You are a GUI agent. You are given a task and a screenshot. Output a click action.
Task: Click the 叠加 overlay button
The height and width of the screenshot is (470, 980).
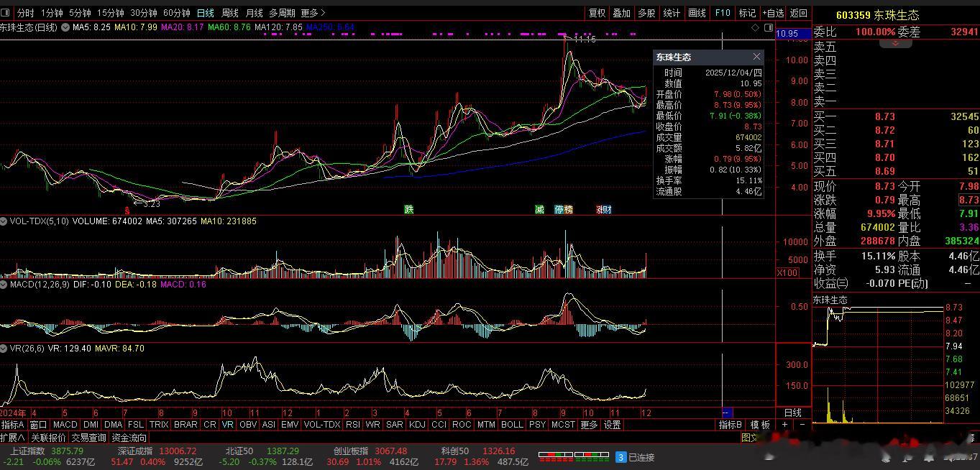coord(621,13)
